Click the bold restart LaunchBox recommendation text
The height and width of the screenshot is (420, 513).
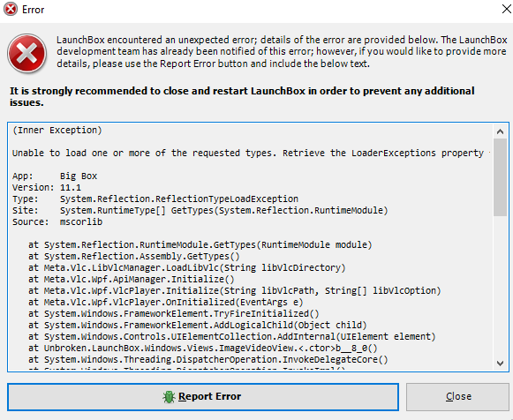point(242,96)
